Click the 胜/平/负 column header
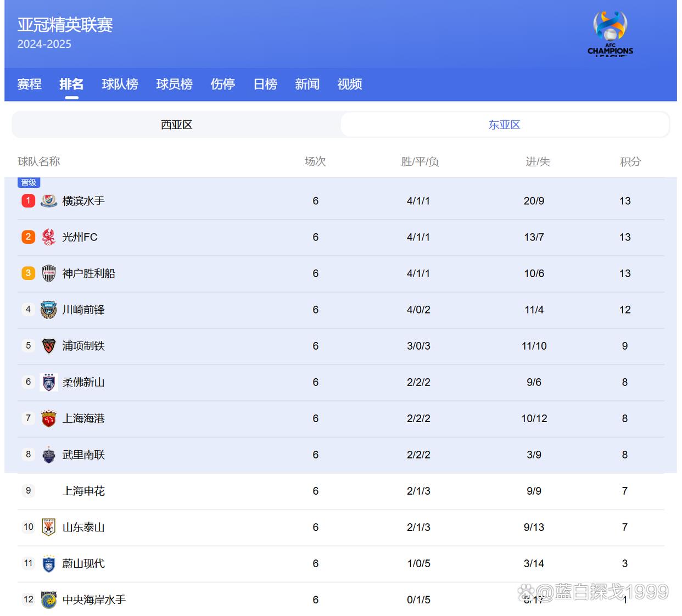 (x=420, y=161)
